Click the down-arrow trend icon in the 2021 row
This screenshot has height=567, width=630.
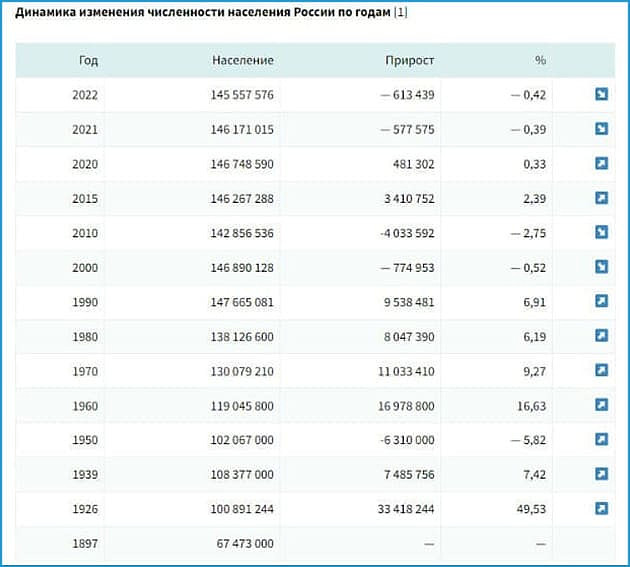click(x=601, y=129)
